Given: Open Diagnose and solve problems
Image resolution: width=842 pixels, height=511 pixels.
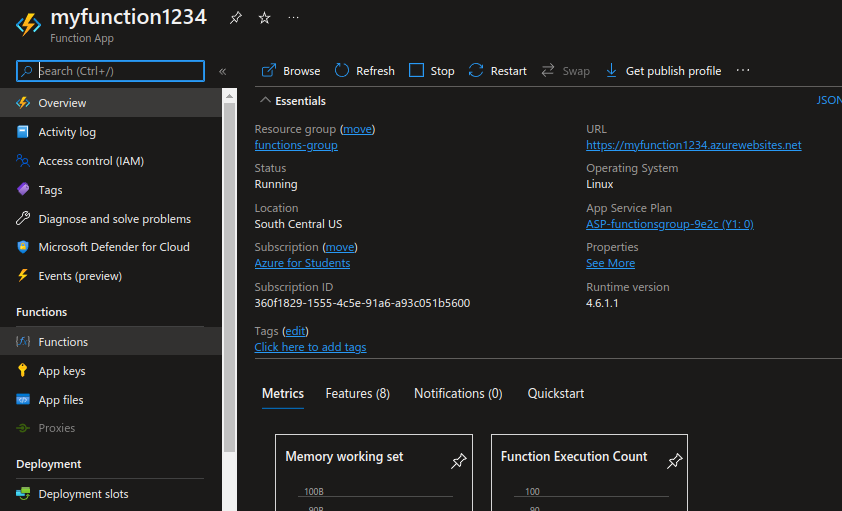Looking at the screenshot, I should coord(111,219).
